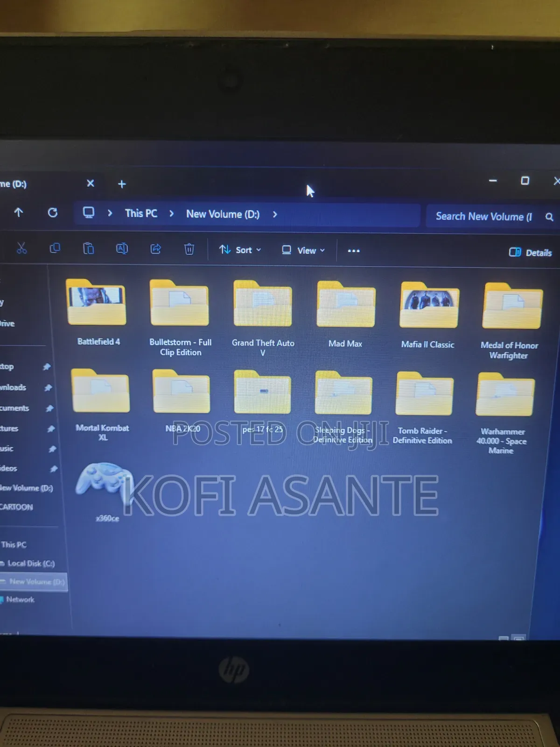Click the Paste clipboard icon
The height and width of the screenshot is (747, 560).
click(88, 248)
